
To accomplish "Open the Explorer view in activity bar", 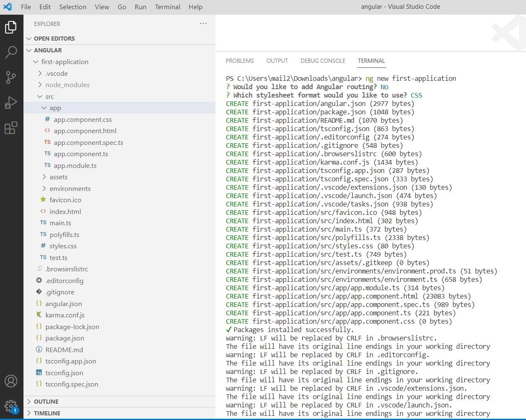I will coord(11,27).
